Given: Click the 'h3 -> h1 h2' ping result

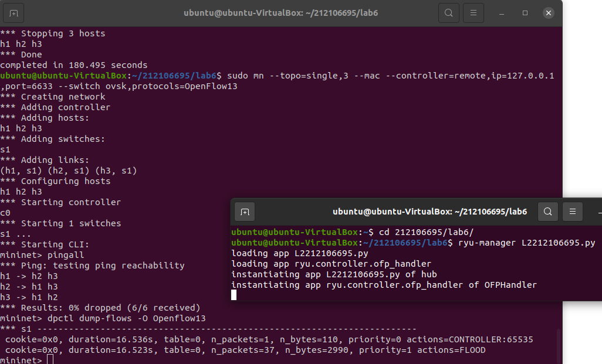Looking at the screenshot, I should click(x=29, y=297).
